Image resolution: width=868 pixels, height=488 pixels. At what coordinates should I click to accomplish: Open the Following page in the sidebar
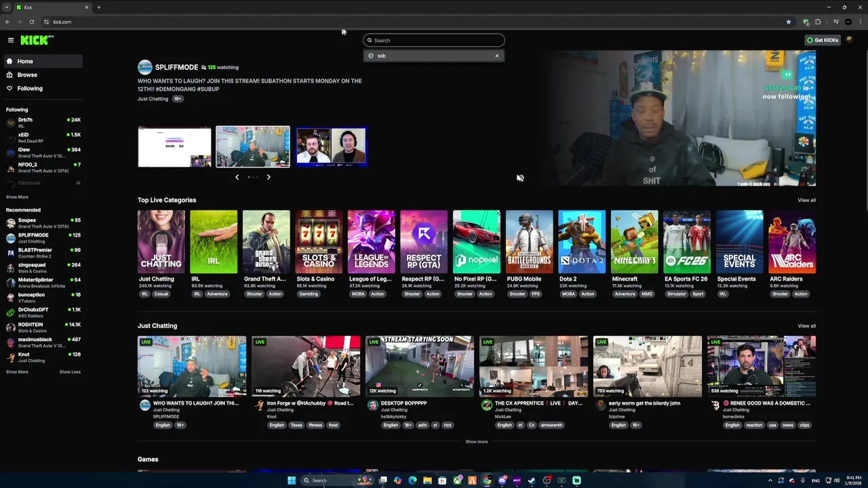pos(43,88)
